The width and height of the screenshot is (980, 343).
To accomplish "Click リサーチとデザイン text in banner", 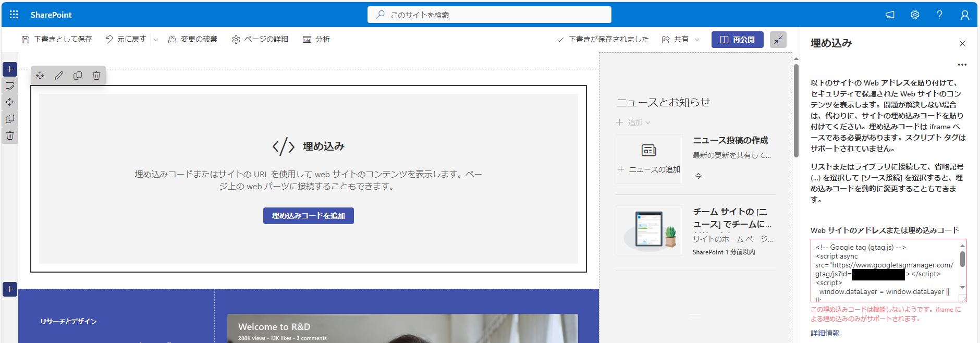I will pos(68,321).
